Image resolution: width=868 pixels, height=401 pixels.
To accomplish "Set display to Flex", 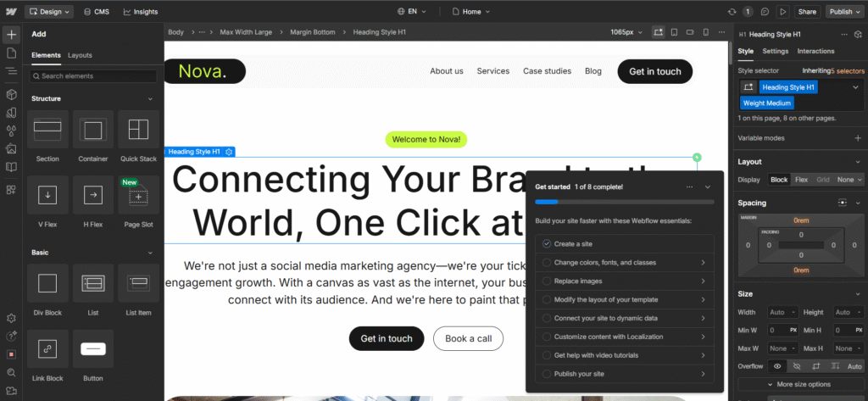I will 801,180.
